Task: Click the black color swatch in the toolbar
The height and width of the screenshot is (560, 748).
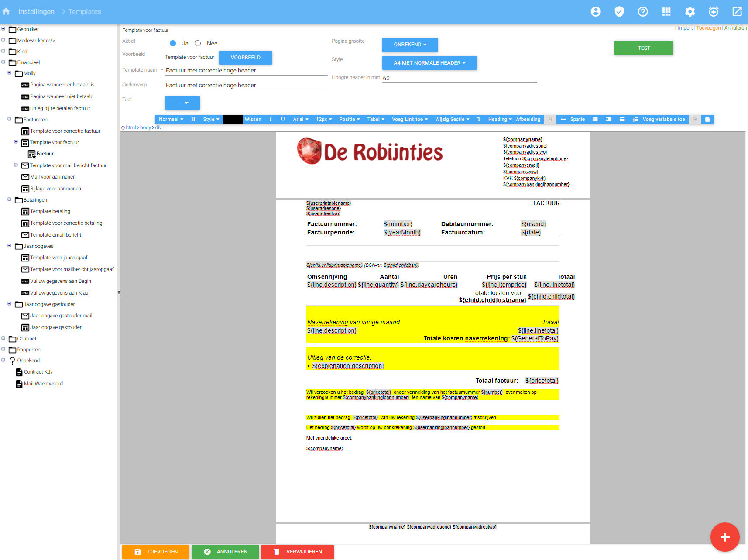Action: click(233, 119)
